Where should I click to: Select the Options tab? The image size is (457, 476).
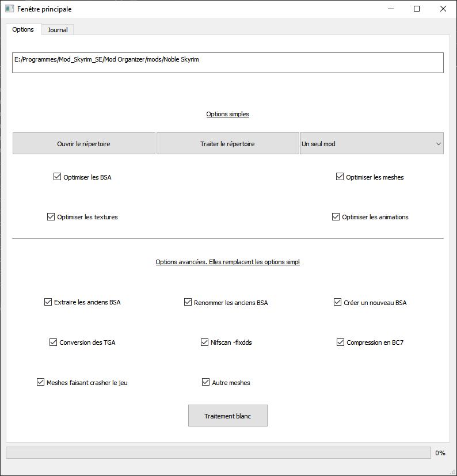[23, 29]
